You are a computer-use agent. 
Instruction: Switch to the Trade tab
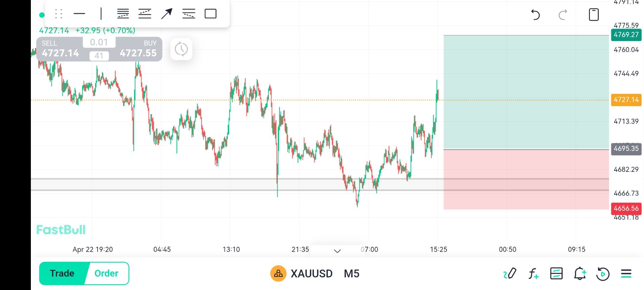click(x=62, y=273)
